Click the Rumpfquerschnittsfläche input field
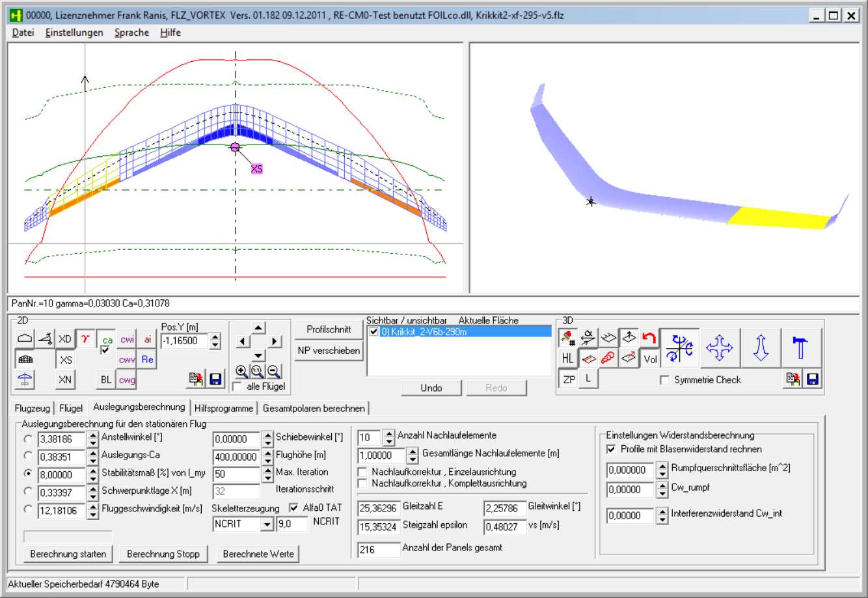This screenshot has height=598, width=868. (630, 470)
